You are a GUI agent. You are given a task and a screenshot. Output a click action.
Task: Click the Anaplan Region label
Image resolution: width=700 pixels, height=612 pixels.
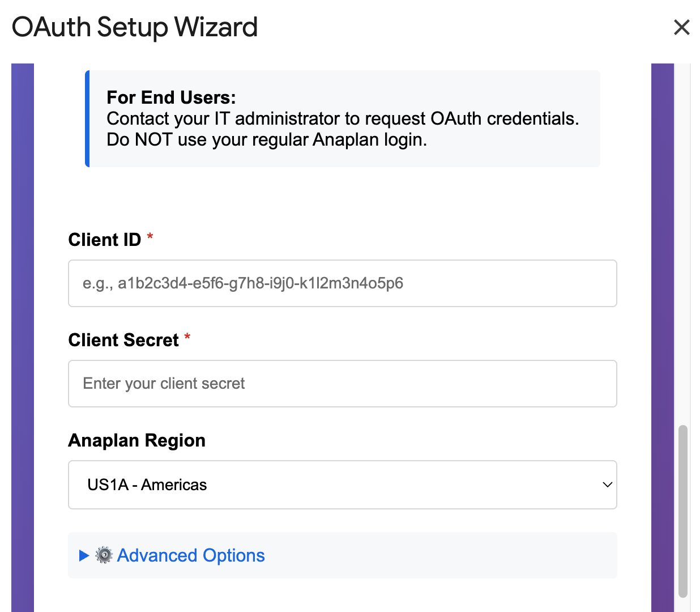coord(136,440)
